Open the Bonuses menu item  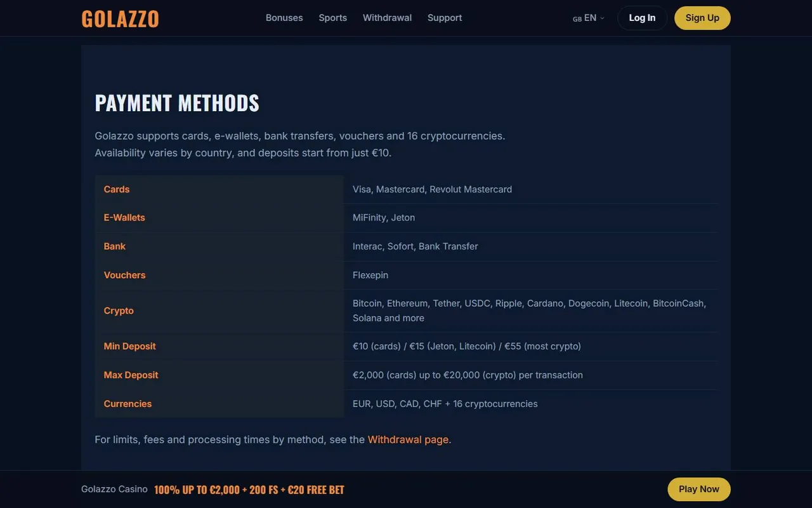coord(284,18)
